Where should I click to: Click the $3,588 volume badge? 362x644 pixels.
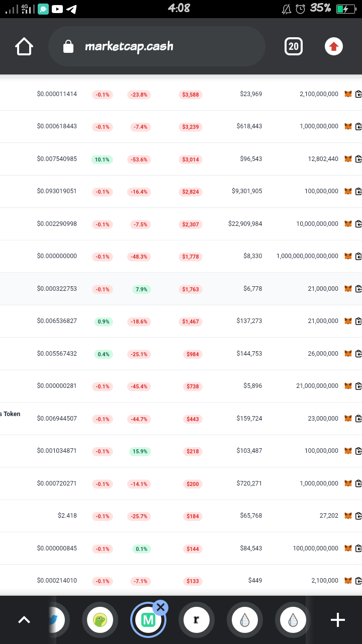(191, 95)
